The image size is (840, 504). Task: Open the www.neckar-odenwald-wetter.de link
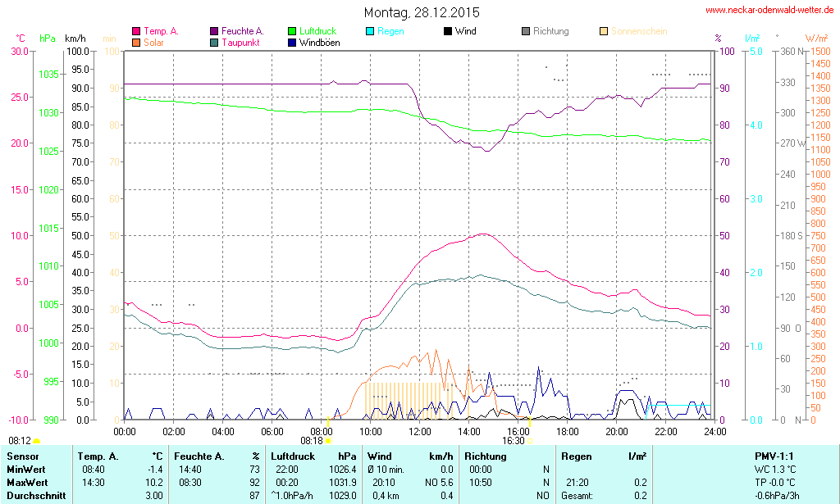point(770,11)
